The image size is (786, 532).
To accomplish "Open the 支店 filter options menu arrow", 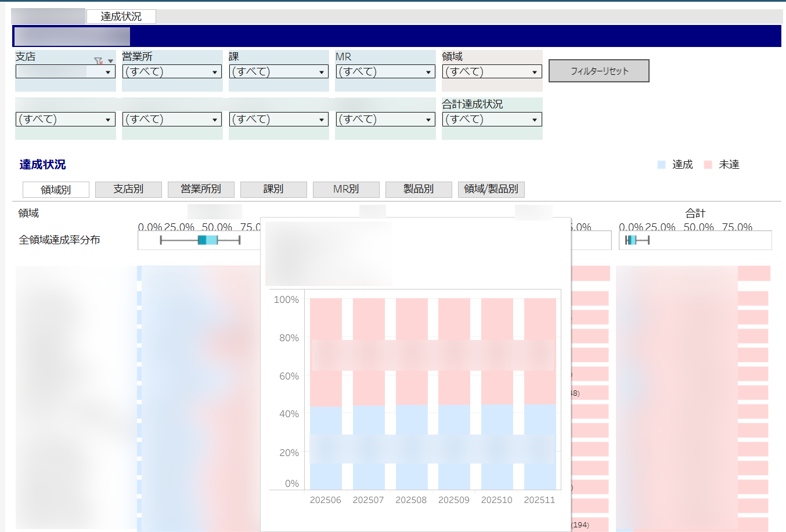I will click(x=110, y=61).
